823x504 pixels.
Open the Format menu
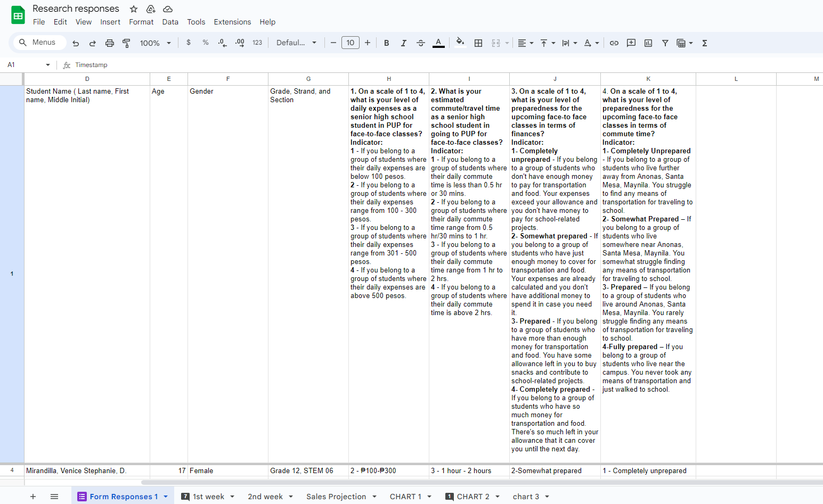click(x=141, y=22)
